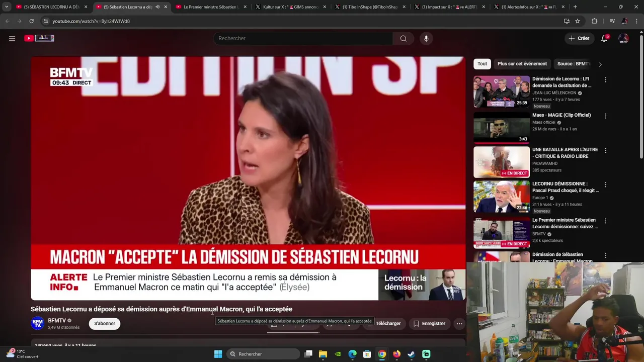Go back with the browser arrow
The image size is (644, 362).
[7, 21]
